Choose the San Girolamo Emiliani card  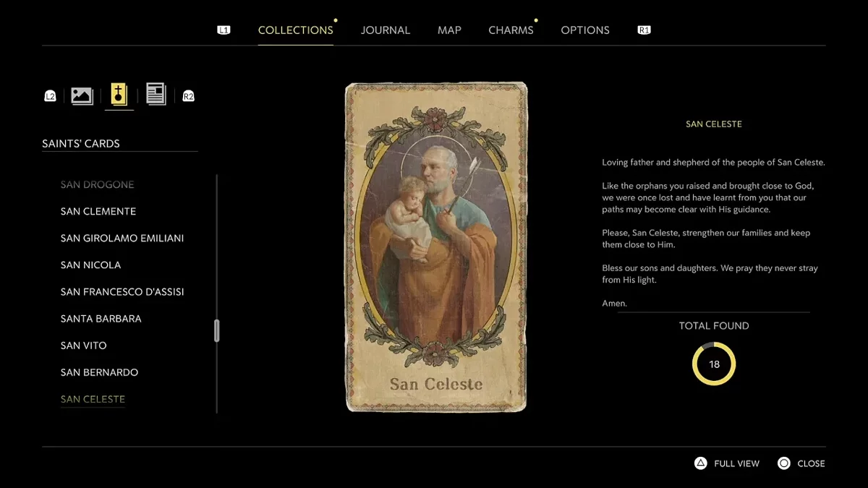(122, 238)
